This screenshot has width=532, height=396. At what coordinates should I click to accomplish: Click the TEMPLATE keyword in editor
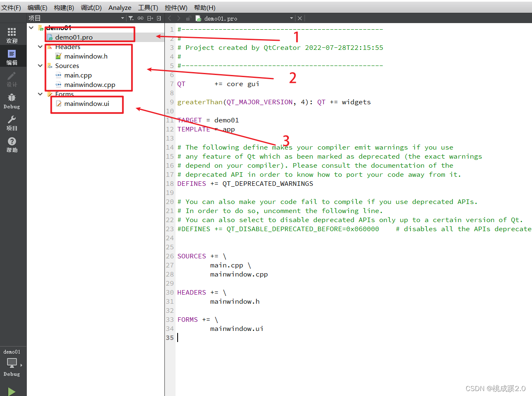[194, 129]
